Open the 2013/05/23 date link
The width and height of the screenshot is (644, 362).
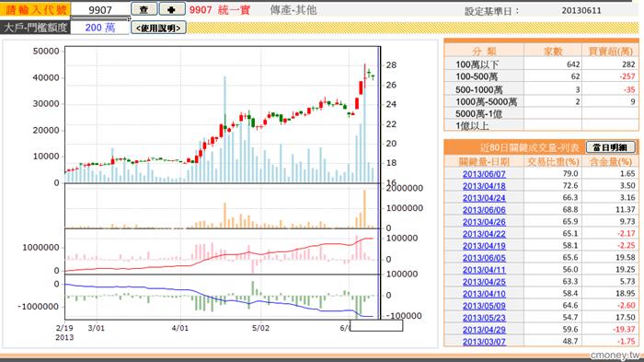click(x=484, y=318)
